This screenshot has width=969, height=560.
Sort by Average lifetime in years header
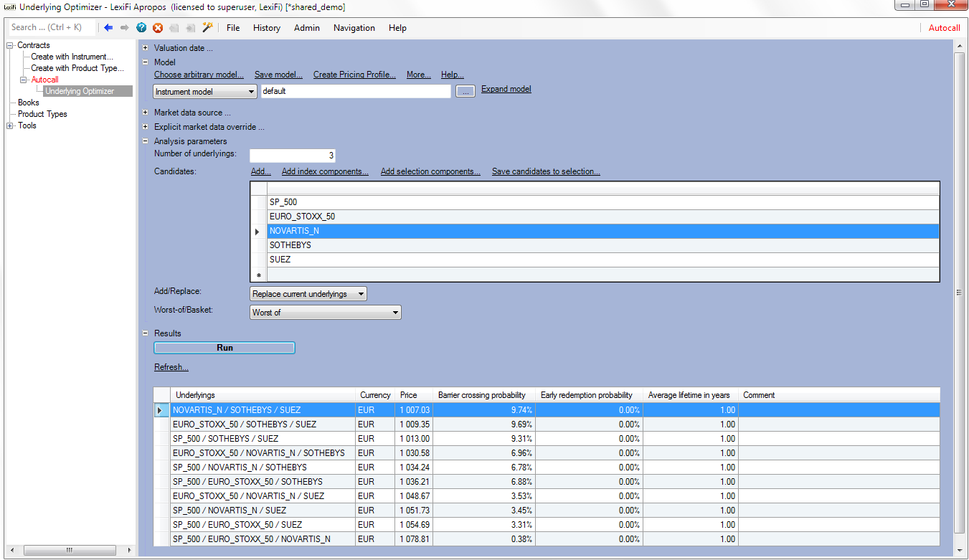click(x=690, y=395)
